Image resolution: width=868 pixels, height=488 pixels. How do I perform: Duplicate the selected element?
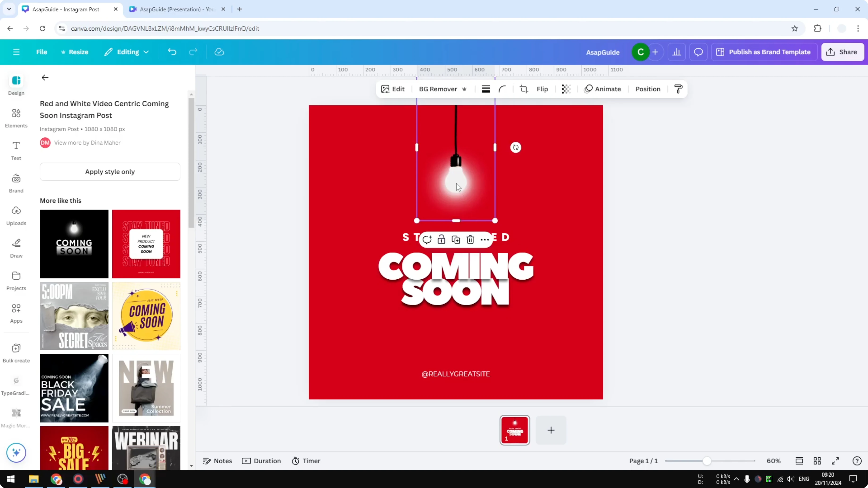tap(456, 240)
